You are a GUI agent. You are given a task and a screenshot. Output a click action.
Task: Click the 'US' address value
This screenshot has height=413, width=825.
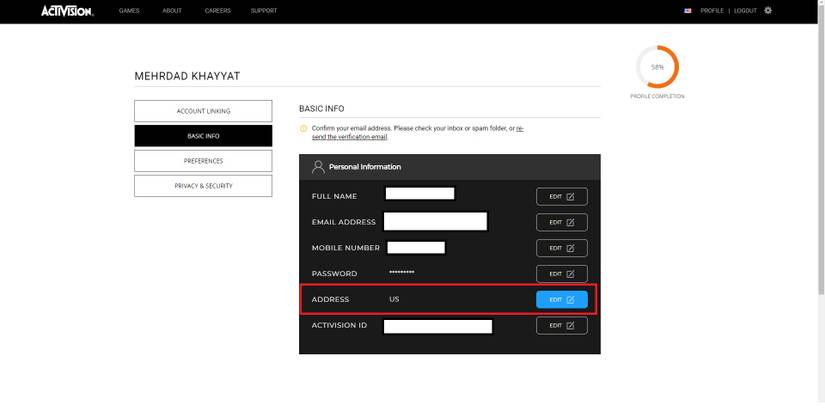coord(394,299)
